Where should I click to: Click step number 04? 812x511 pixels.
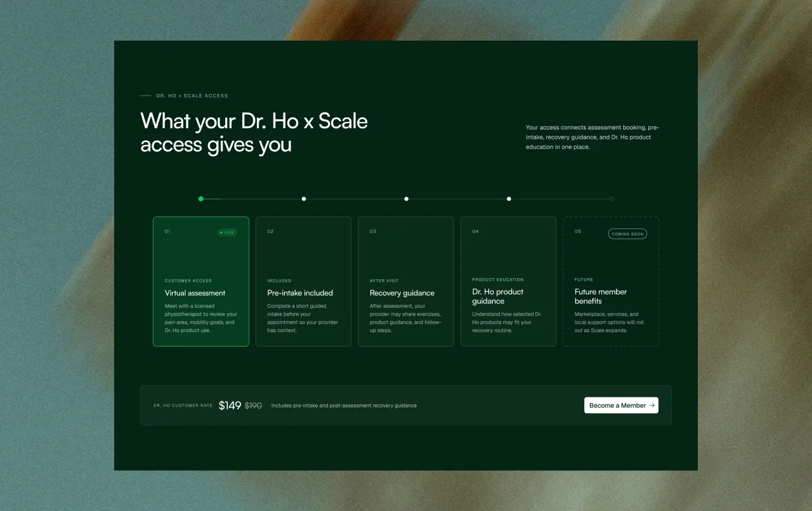(475, 231)
